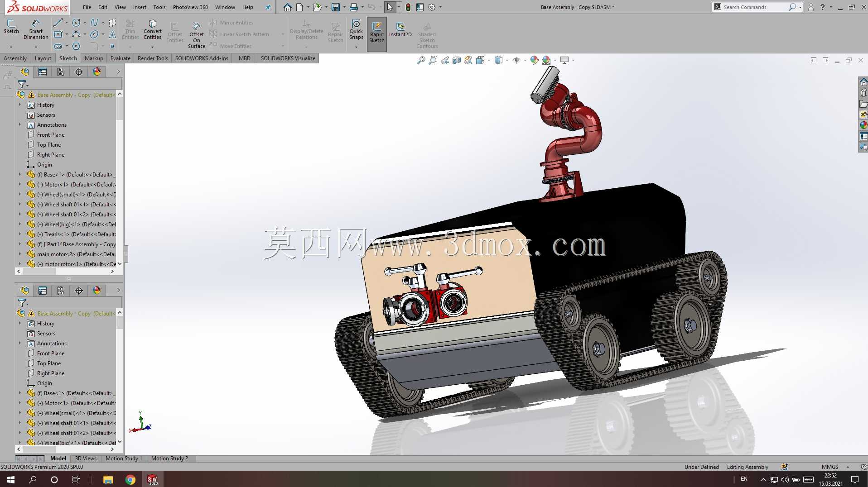868x487 pixels.
Task: Click Zoom to Area icon
Action: (x=433, y=60)
